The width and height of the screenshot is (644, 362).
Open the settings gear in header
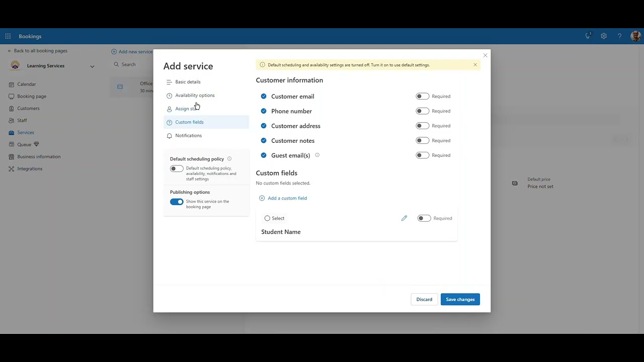point(604,36)
